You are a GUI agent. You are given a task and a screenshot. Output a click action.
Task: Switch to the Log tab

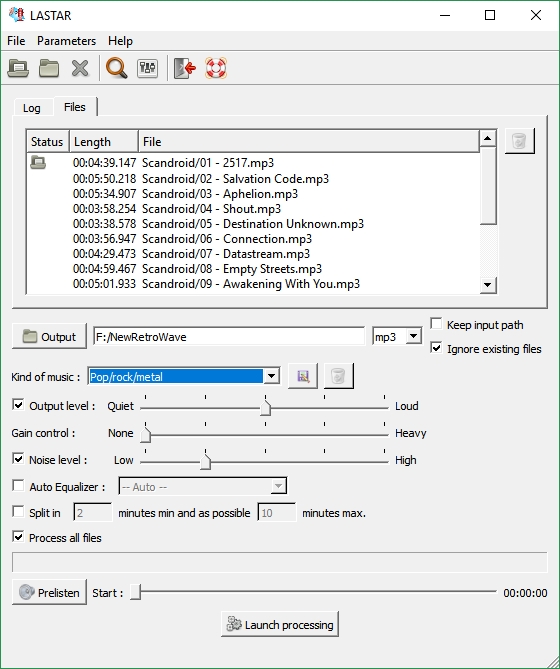click(x=32, y=108)
